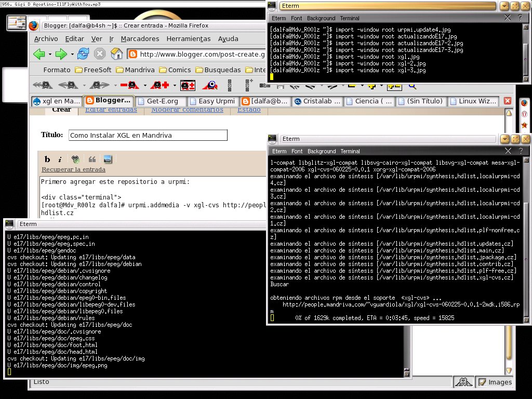Viewport: 532px width, 399px height.
Task: Open the Editar entradas link
Action: [111, 110]
